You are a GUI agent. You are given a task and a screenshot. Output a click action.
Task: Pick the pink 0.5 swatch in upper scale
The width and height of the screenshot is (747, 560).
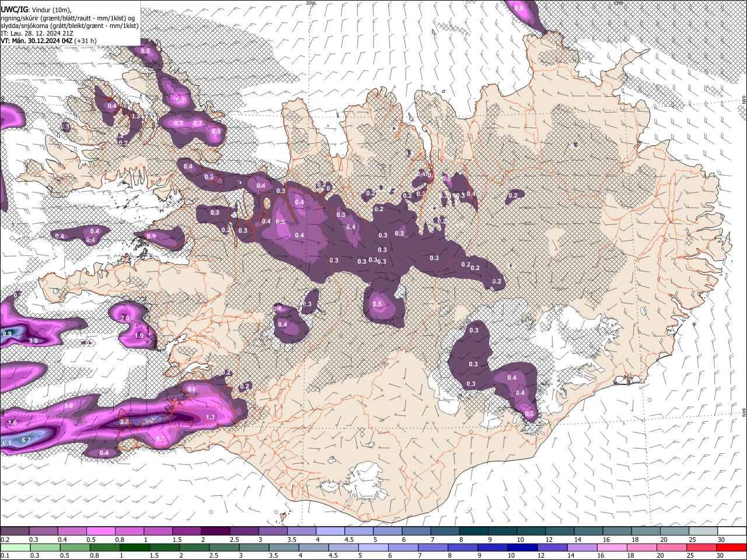point(102,531)
